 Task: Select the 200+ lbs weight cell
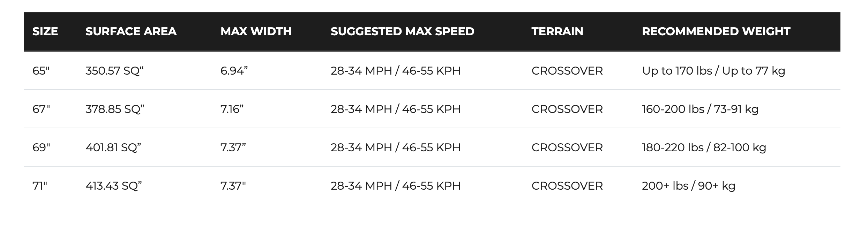pyautogui.click(x=688, y=186)
